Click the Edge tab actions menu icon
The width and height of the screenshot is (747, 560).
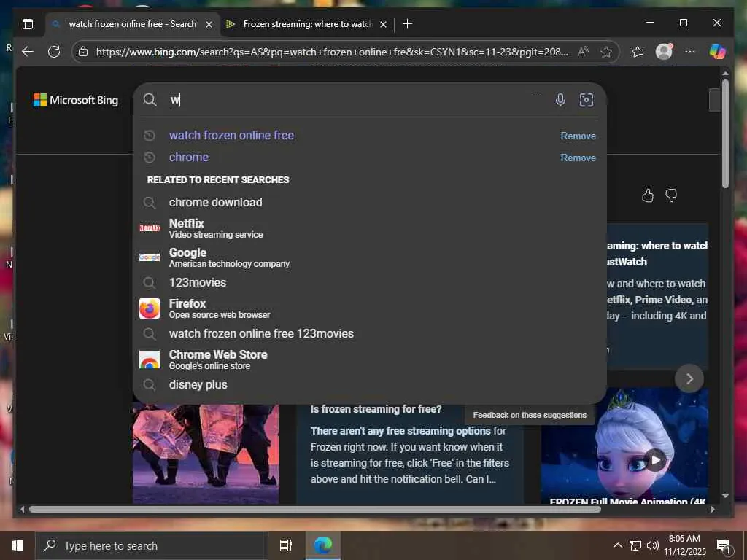tap(28, 24)
